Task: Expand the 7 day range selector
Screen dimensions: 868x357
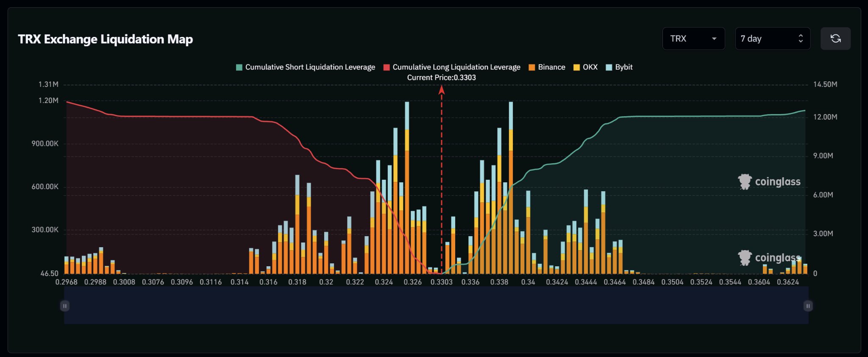Action: click(x=773, y=39)
